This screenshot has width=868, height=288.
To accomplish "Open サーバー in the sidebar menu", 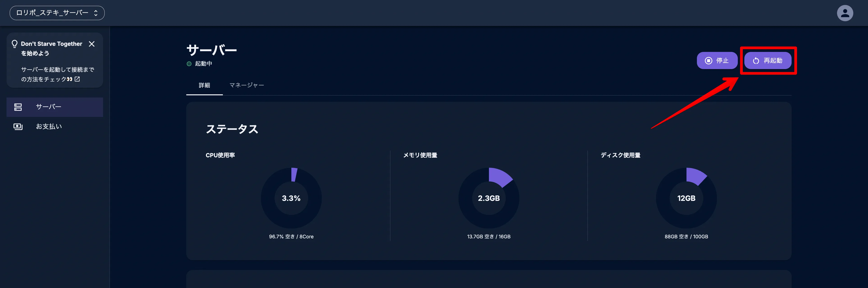I will pos(49,107).
